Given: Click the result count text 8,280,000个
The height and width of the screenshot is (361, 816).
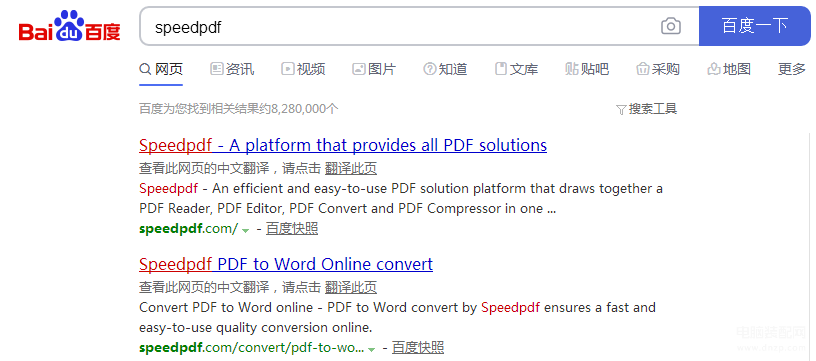Looking at the screenshot, I should coord(305,109).
